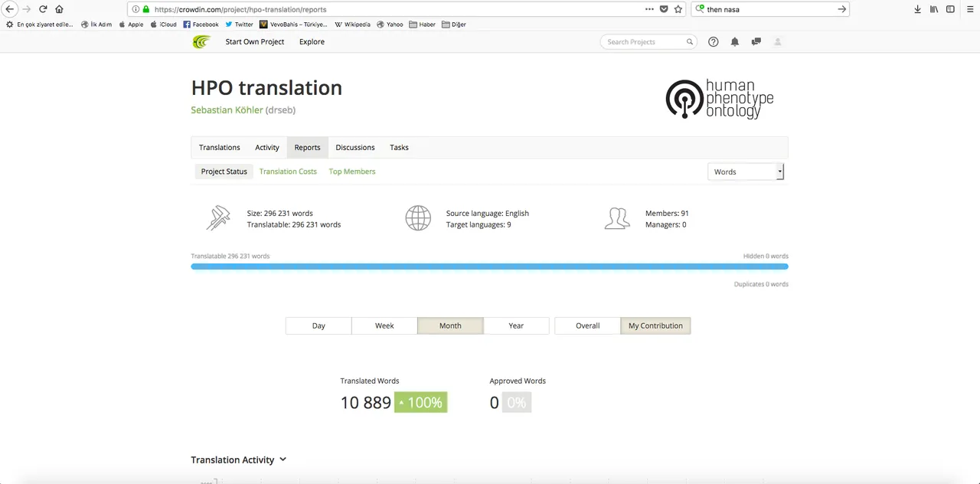Open the Words unit dropdown
Screen dimensions: 980x484
click(x=746, y=172)
